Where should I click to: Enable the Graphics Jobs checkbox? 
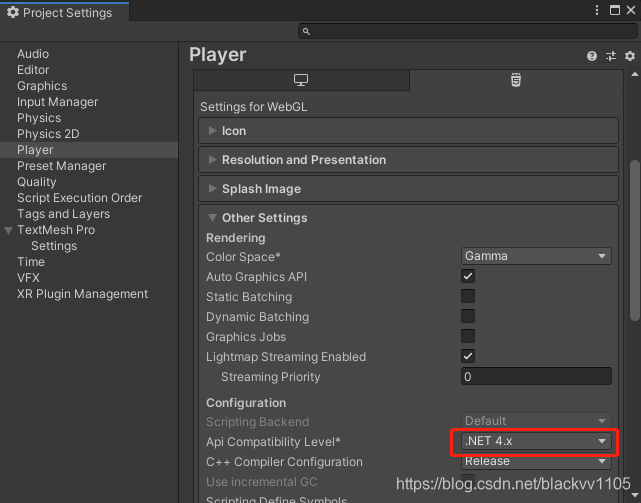click(x=468, y=336)
